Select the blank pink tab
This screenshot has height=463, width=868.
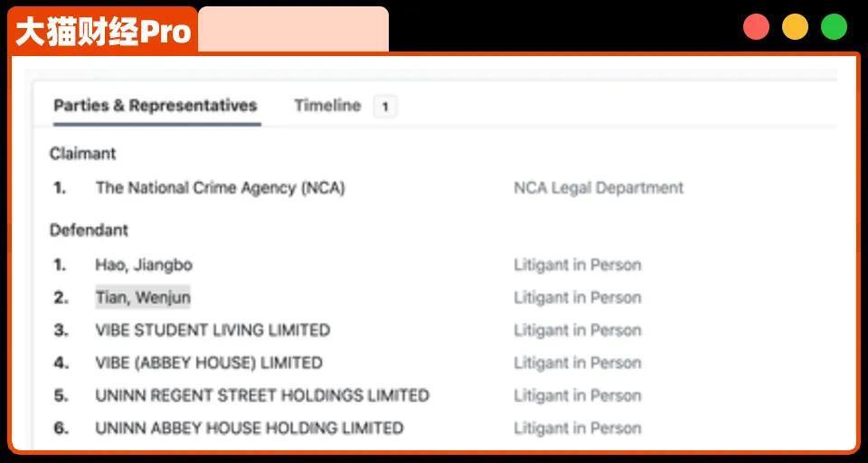coord(293,29)
